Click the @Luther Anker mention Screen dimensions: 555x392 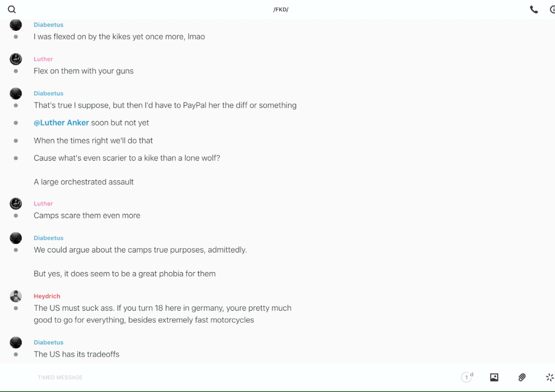tap(61, 123)
